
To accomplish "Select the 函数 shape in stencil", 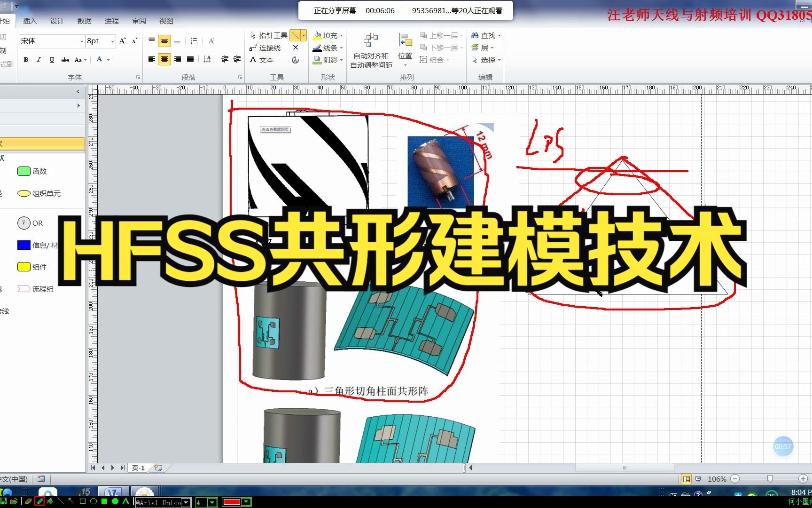I will point(32,171).
